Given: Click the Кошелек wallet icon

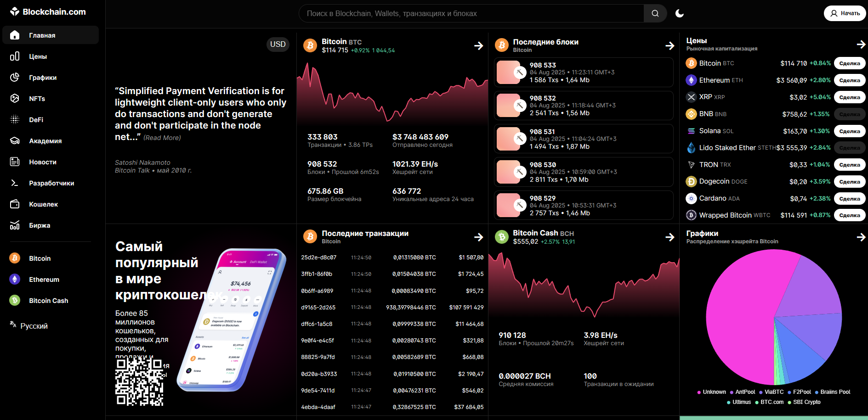Looking at the screenshot, I should click(15, 204).
